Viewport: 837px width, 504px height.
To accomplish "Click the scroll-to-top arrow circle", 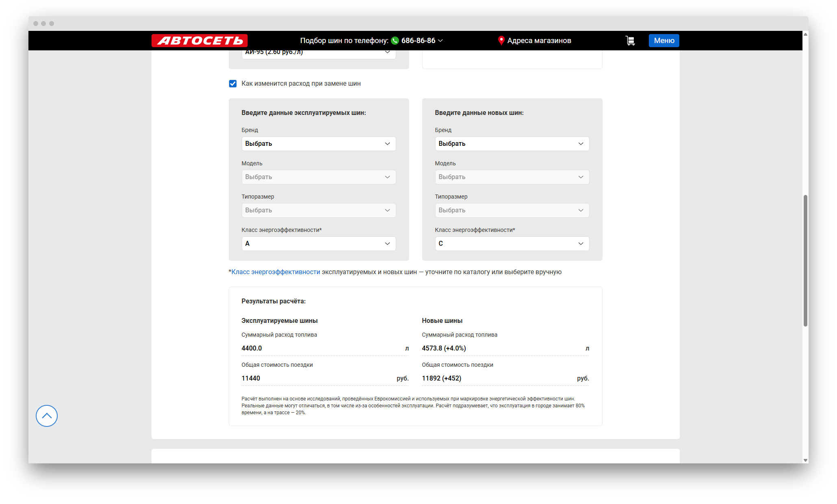I will [x=47, y=415].
